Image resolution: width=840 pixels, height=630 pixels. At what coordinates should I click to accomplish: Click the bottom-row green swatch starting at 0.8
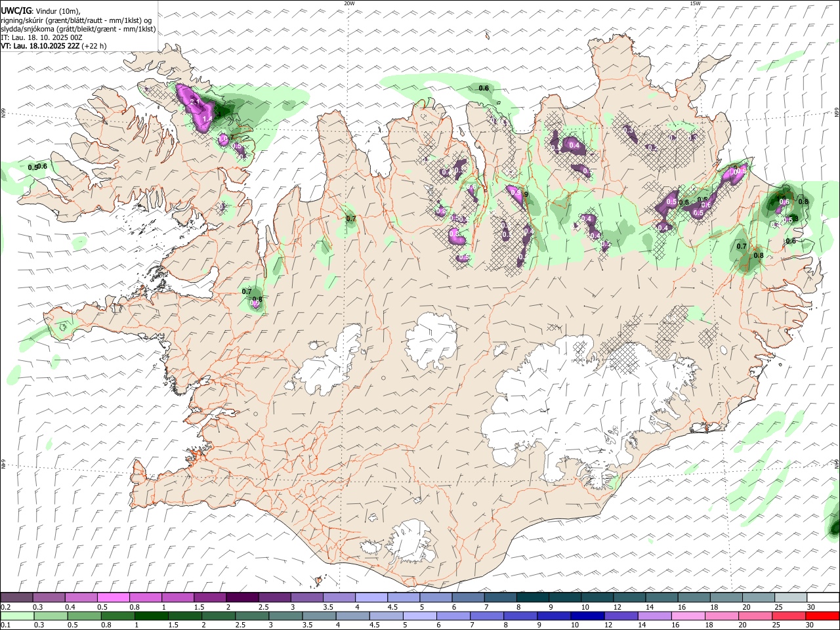pos(118,616)
